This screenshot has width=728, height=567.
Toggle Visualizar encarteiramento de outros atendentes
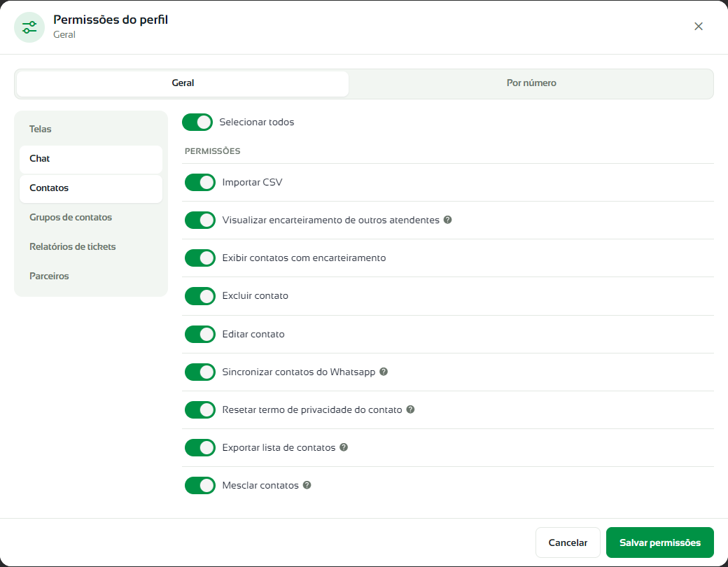[x=200, y=220]
